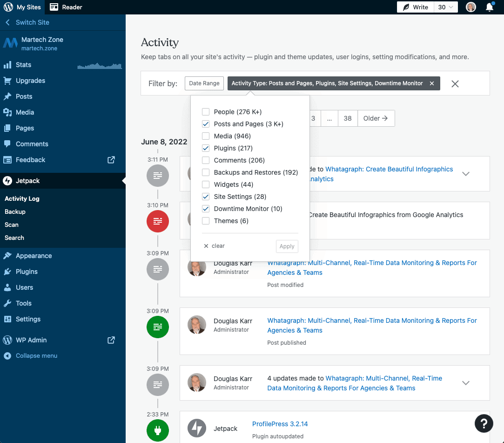Uncheck the Plugins filter checkbox

206,148
